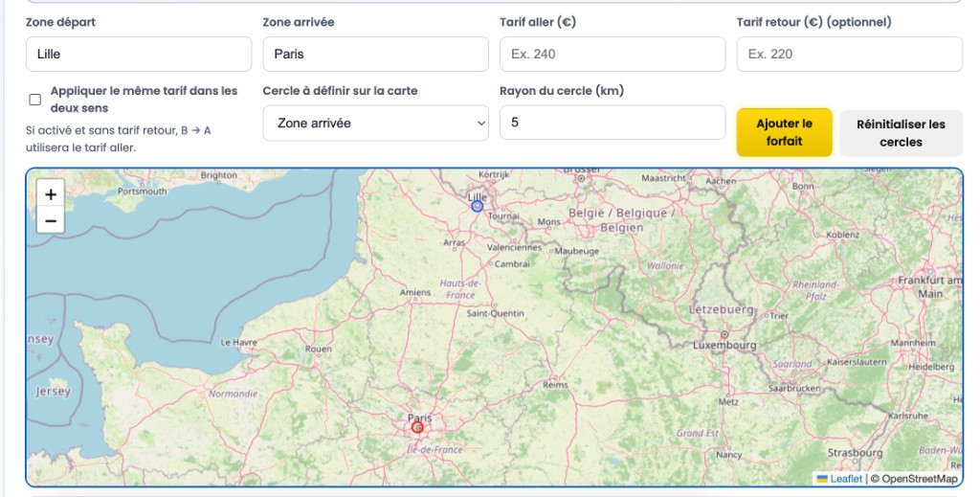The height and width of the screenshot is (497, 980).
Task: Click the Île-de-France region label
Action: click(x=435, y=449)
